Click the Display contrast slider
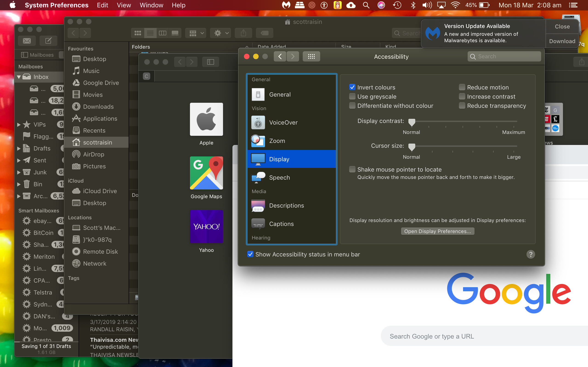The image size is (588, 367). click(464, 121)
